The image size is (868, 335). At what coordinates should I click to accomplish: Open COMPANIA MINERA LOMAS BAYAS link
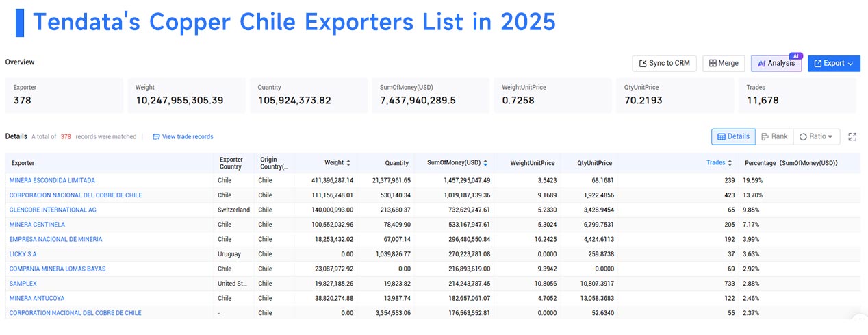coord(58,269)
